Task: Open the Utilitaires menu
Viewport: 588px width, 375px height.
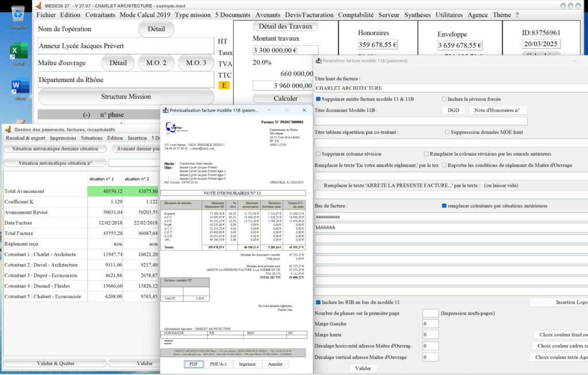Action: (x=449, y=15)
